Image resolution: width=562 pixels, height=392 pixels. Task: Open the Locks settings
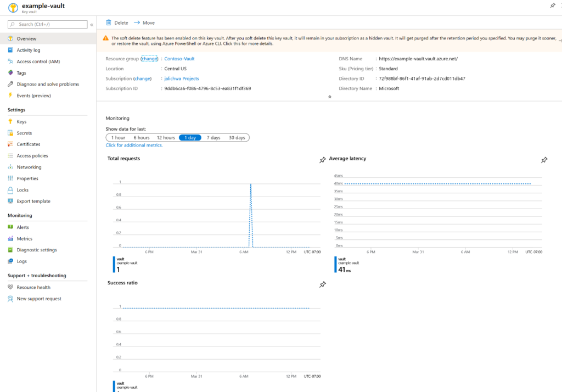(x=23, y=189)
